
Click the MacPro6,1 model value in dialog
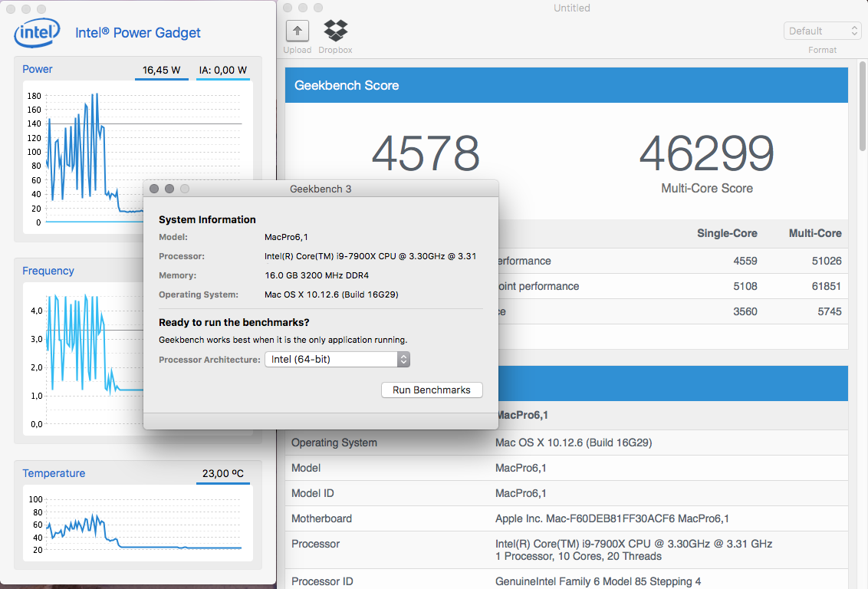click(286, 237)
